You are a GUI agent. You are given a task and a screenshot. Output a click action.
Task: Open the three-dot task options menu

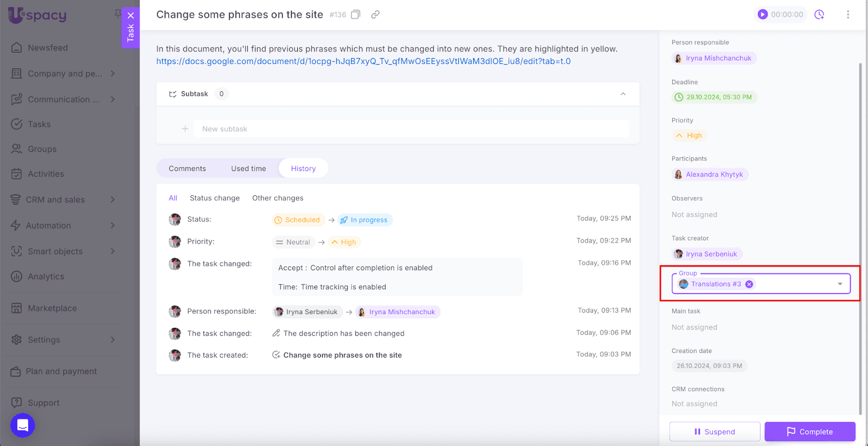tap(848, 15)
